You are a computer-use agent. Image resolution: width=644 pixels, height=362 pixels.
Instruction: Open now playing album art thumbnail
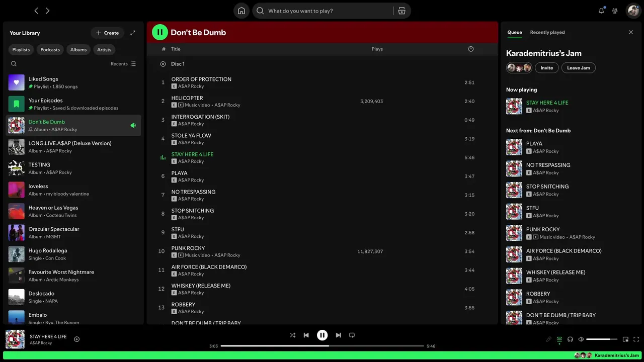coord(15,339)
